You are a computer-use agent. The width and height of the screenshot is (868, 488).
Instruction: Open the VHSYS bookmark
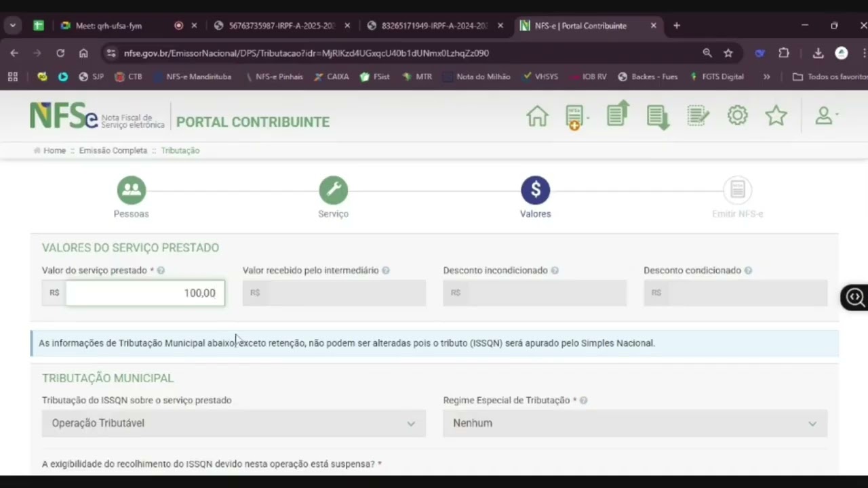tap(540, 77)
